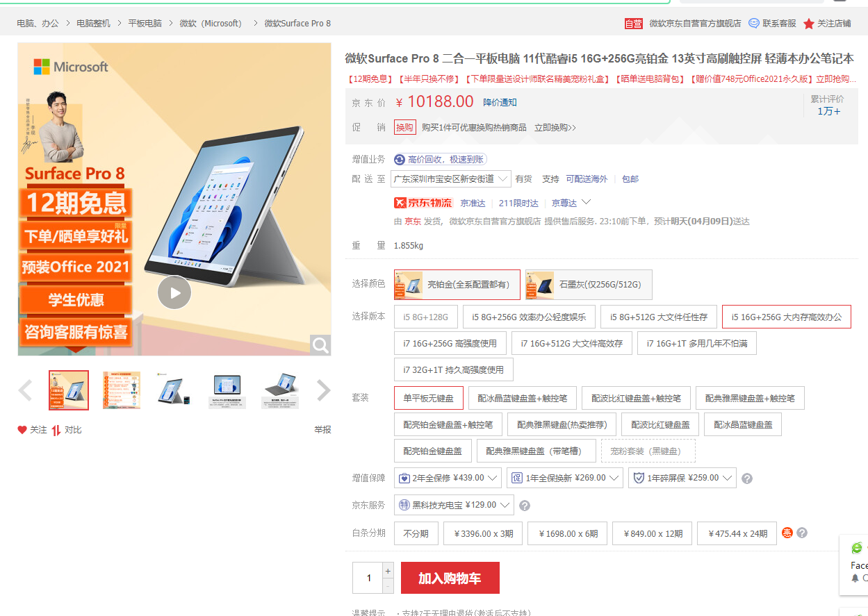Click the 联系客服 chat icon

[754, 23]
